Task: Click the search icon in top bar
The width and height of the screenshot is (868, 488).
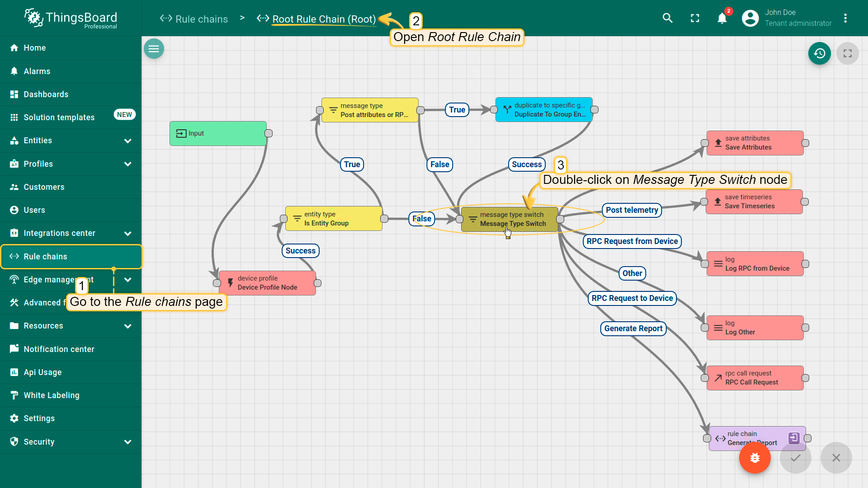Action: pos(668,18)
